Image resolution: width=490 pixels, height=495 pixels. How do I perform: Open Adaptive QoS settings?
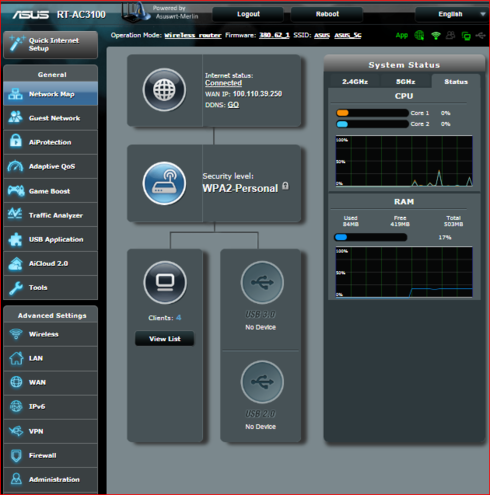tap(51, 166)
